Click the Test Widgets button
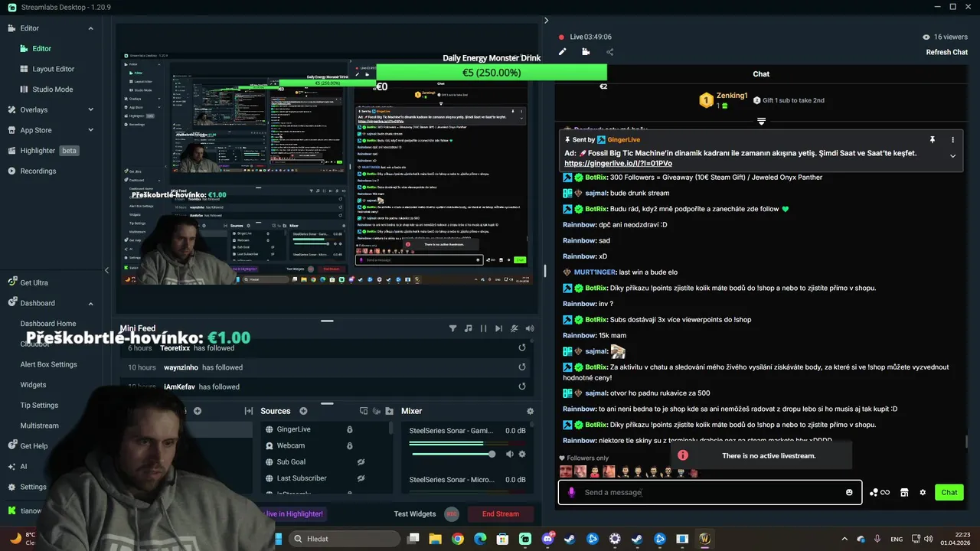This screenshot has height=551, width=980. (414, 514)
